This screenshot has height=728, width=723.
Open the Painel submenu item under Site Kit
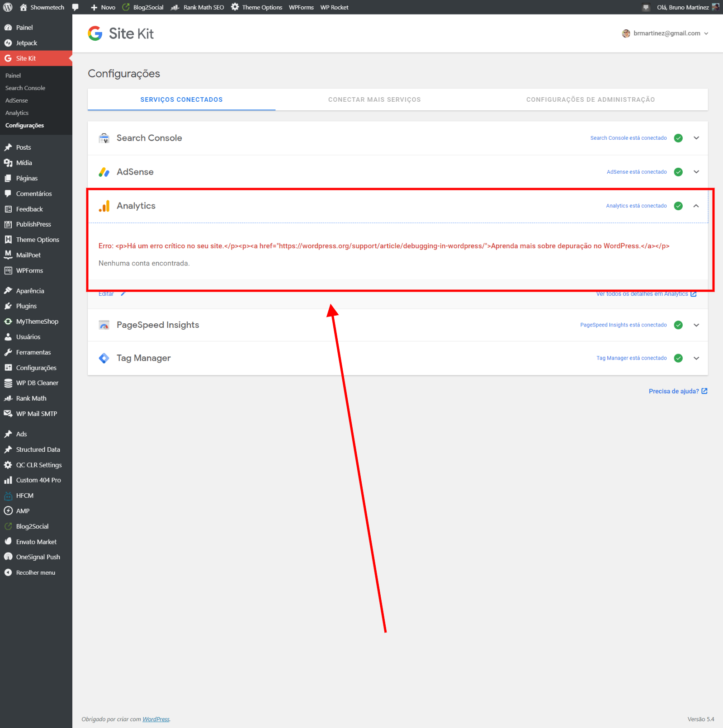click(13, 76)
